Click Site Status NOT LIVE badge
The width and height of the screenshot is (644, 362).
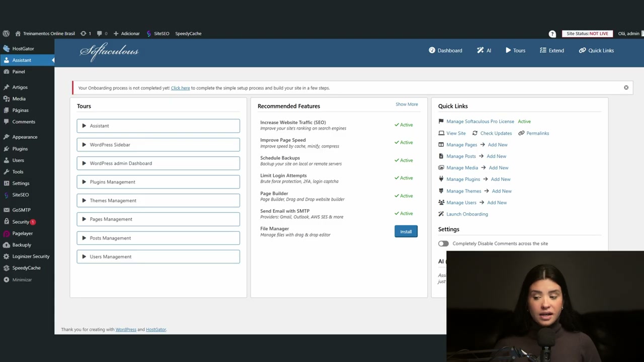[x=587, y=34]
